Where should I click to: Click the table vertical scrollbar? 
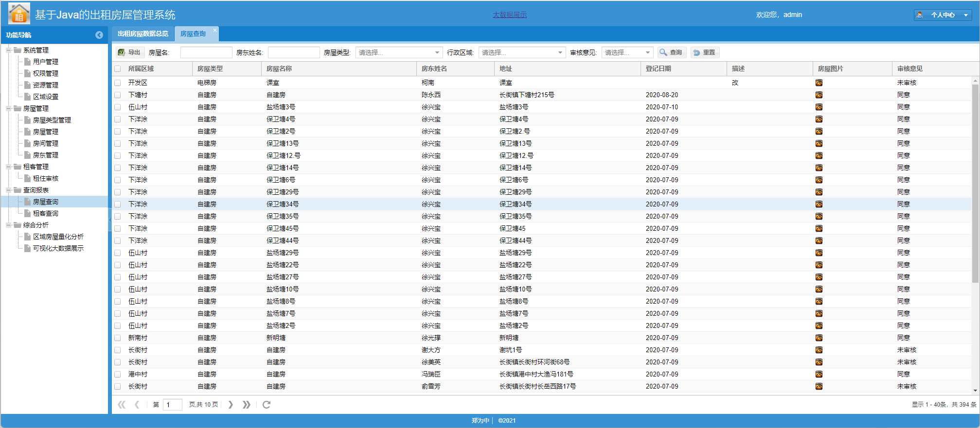point(975,184)
